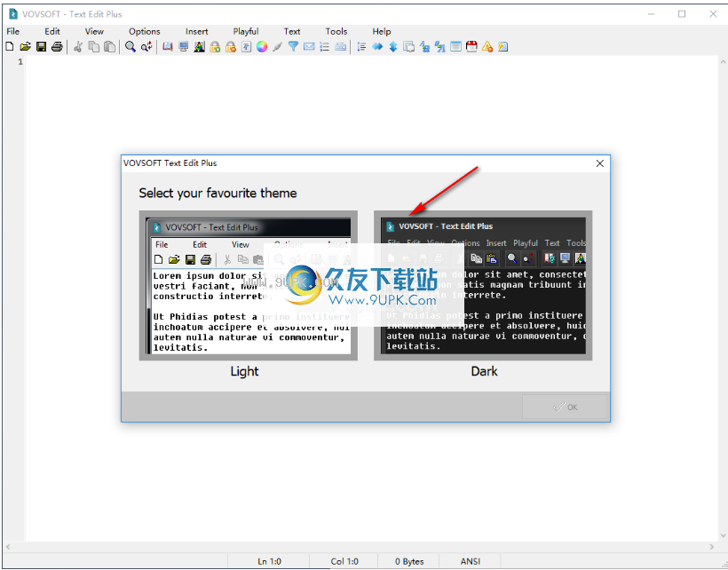Click the overlapping windows icon

(409, 46)
